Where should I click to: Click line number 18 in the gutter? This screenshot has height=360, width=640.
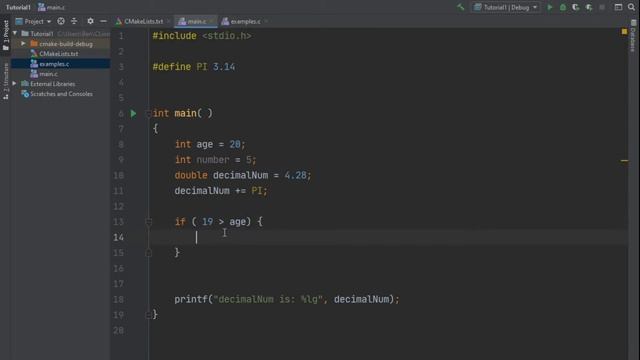pyautogui.click(x=119, y=300)
